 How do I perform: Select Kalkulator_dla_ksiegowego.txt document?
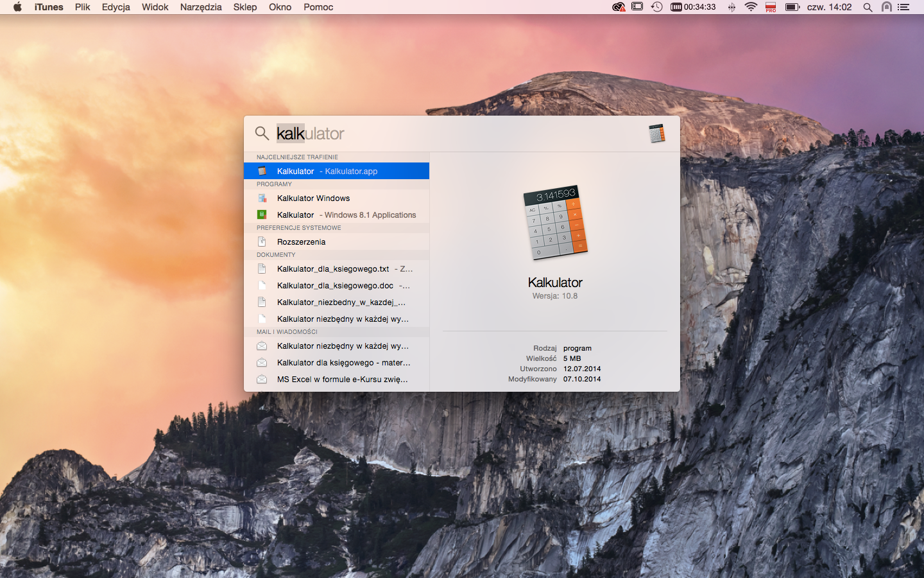click(x=336, y=268)
